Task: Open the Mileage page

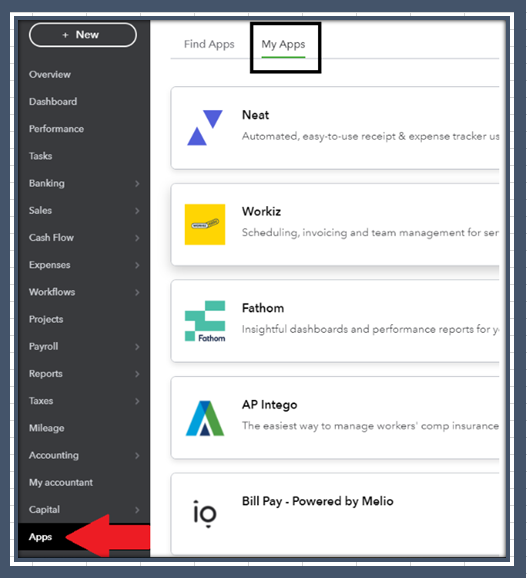Action: (47, 428)
